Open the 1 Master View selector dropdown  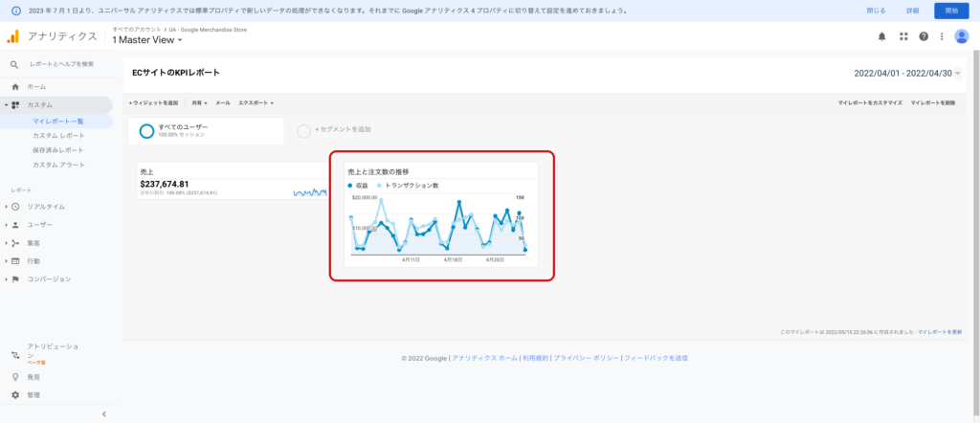pos(147,40)
